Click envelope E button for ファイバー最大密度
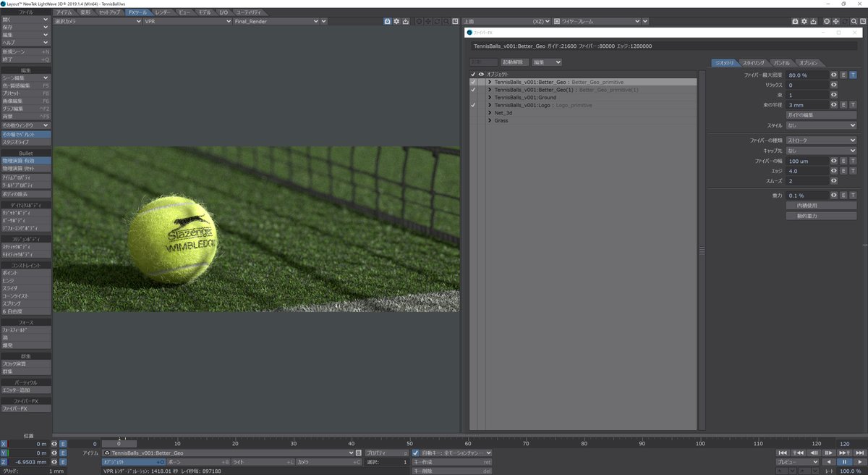 tap(843, 75)
